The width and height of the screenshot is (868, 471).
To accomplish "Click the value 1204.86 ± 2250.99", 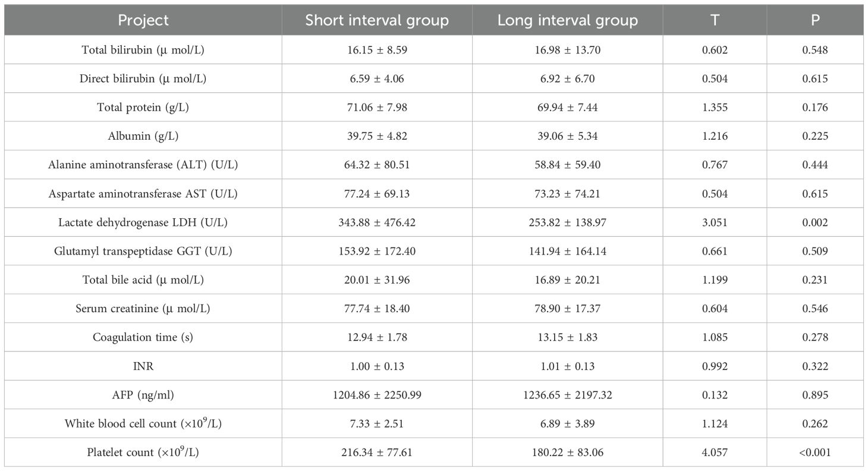I will tap(377, 395).
